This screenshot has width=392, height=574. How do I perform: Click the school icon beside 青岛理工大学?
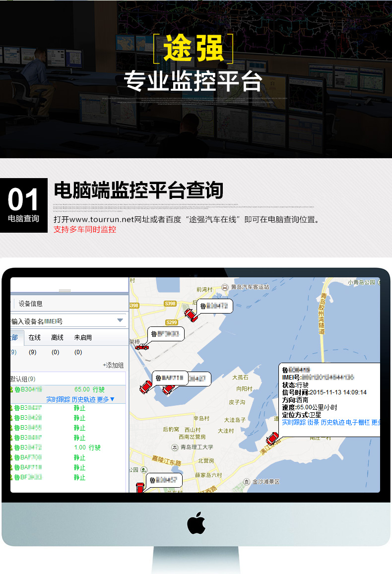175,447
